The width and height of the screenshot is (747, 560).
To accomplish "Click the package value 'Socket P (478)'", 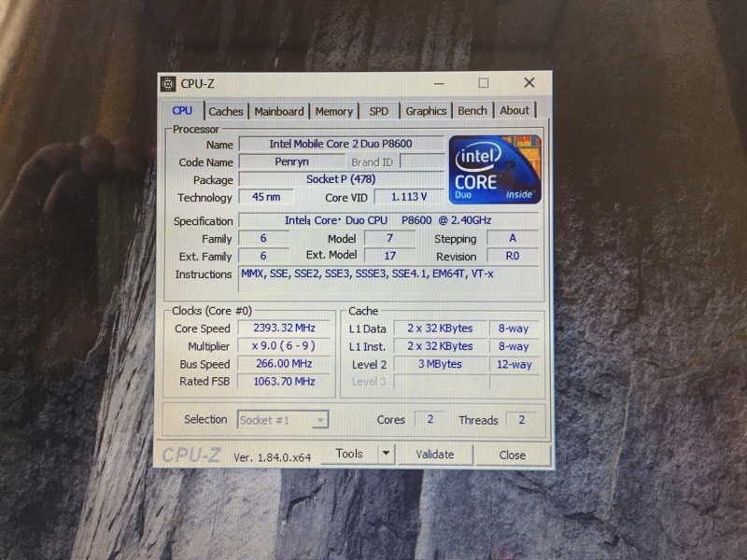I will (341, 179).
